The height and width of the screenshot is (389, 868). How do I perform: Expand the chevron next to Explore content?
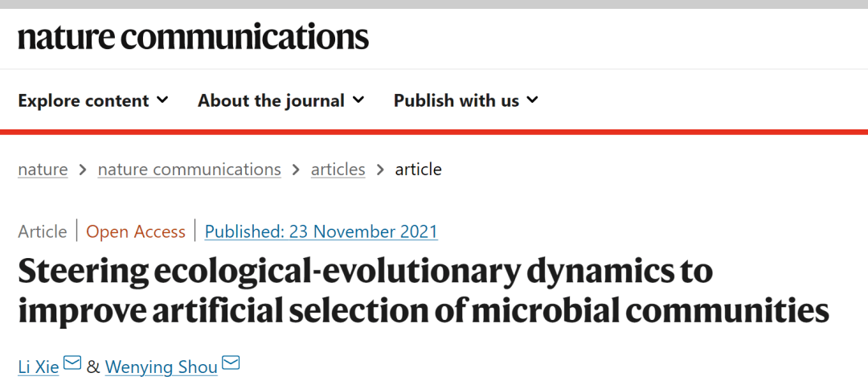tap(162, 100)
